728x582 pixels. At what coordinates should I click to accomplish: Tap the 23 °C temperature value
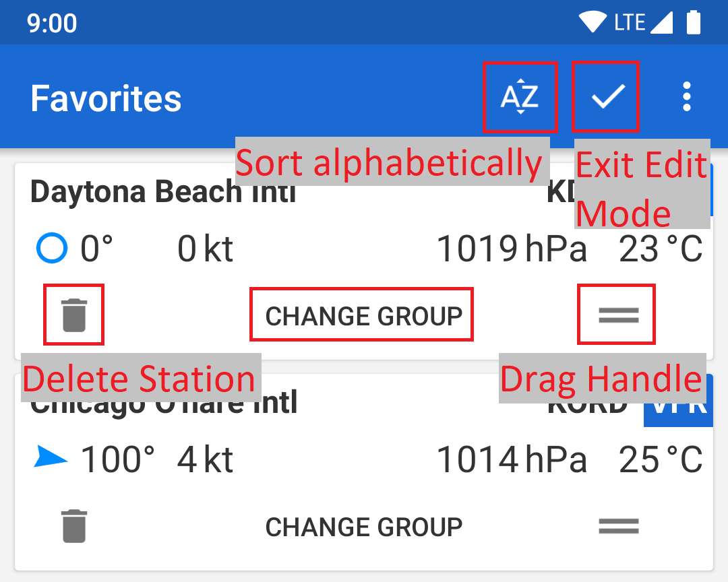pyautogui.click(x=661, y=249)
